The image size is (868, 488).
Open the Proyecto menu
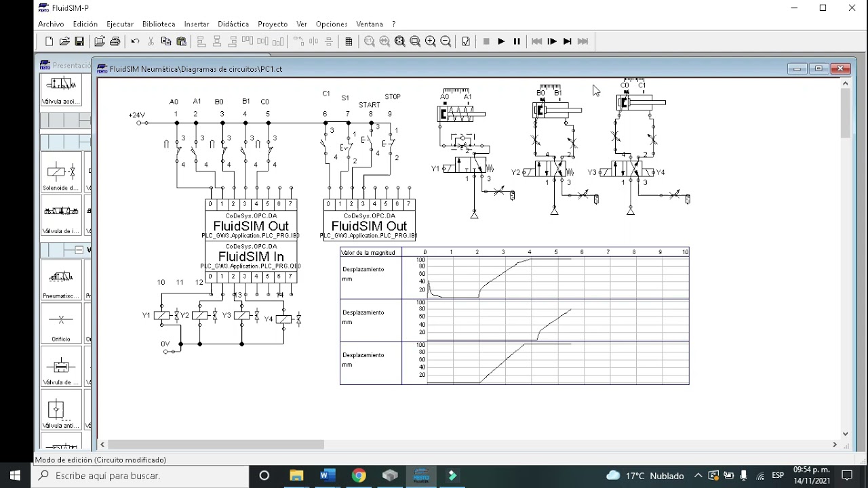pos(273,24)
